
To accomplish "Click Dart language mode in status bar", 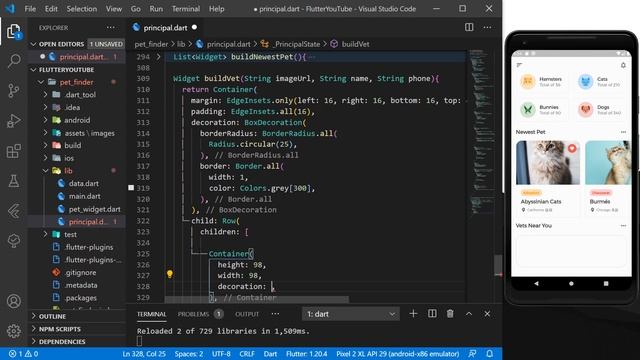I will (270, 354).
